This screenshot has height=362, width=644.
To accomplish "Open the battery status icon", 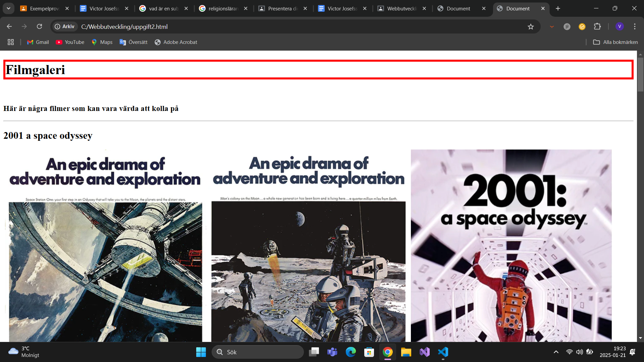I will tap(590, 352).
